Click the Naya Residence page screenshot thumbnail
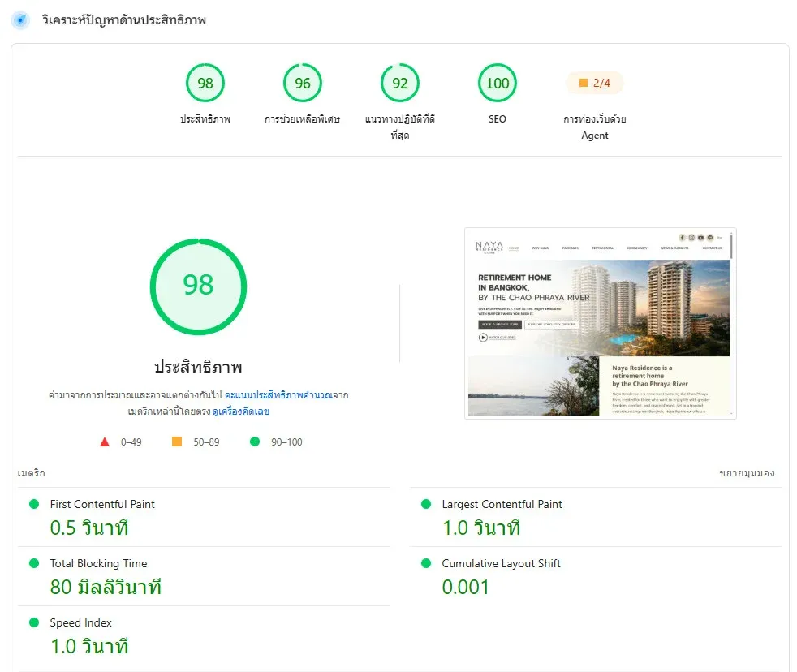Screen dimensions: 797x672 (601, 323)
